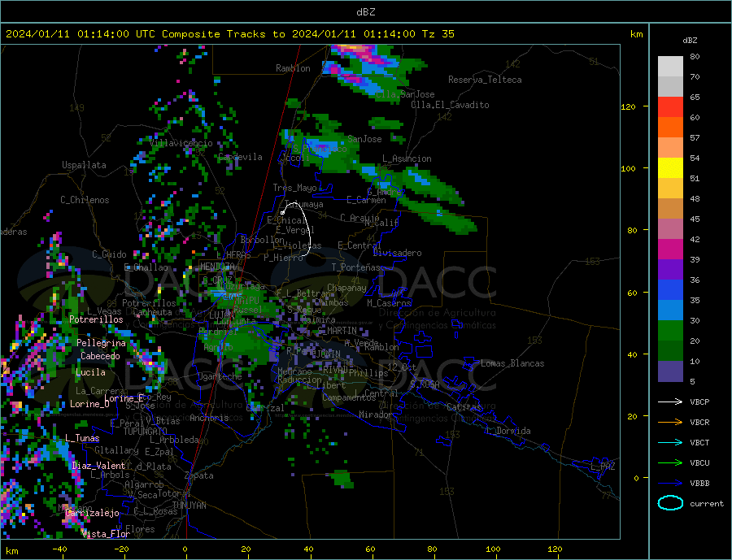
Task: Click the Composite Tracks timestamp header line
Action: point(229,34)
